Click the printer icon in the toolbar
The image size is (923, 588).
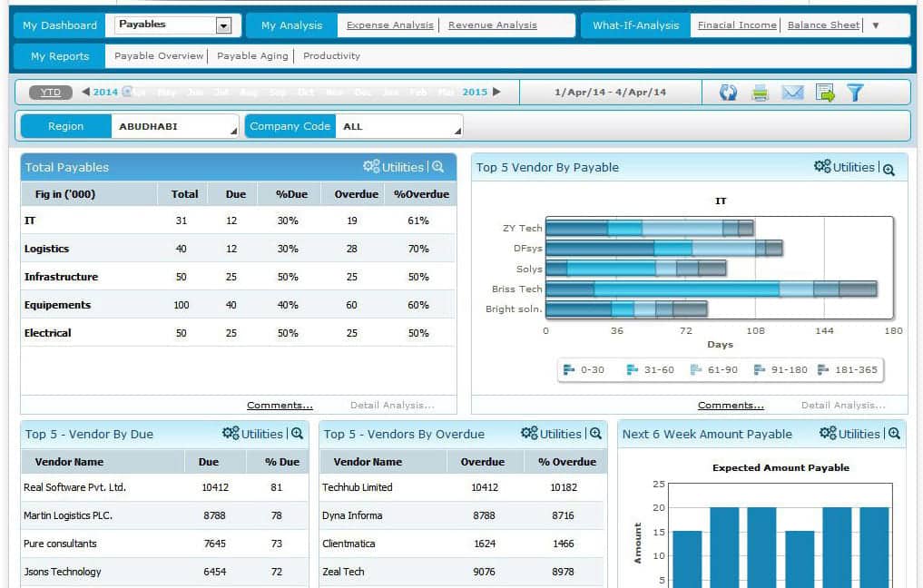tap(760, 93)
